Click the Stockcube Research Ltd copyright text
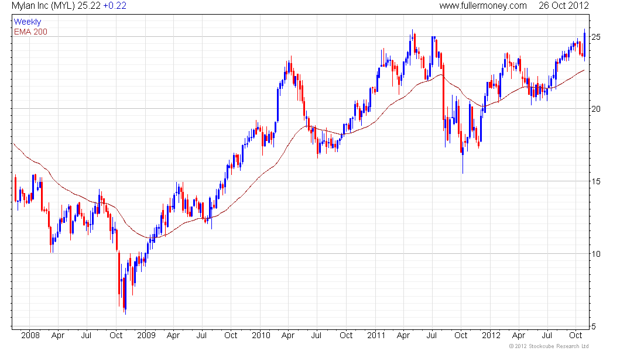644x351 pixels. (x=549, y=346)
